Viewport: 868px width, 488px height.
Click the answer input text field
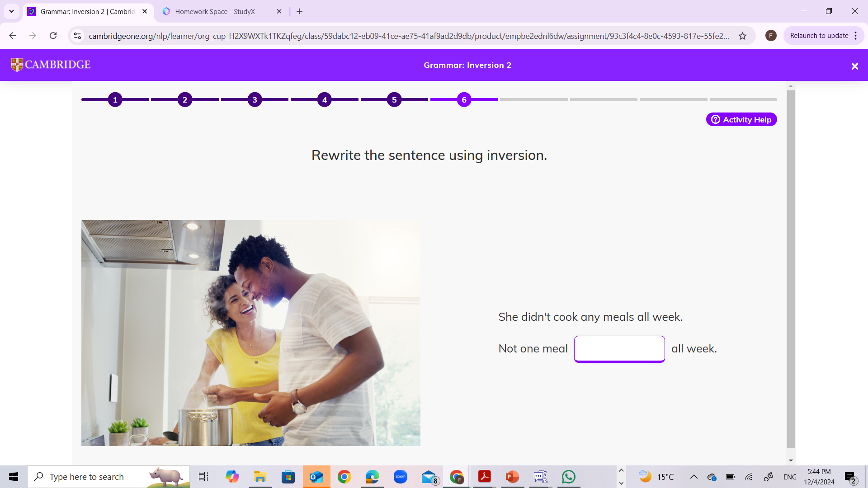[x=619, y=348]
